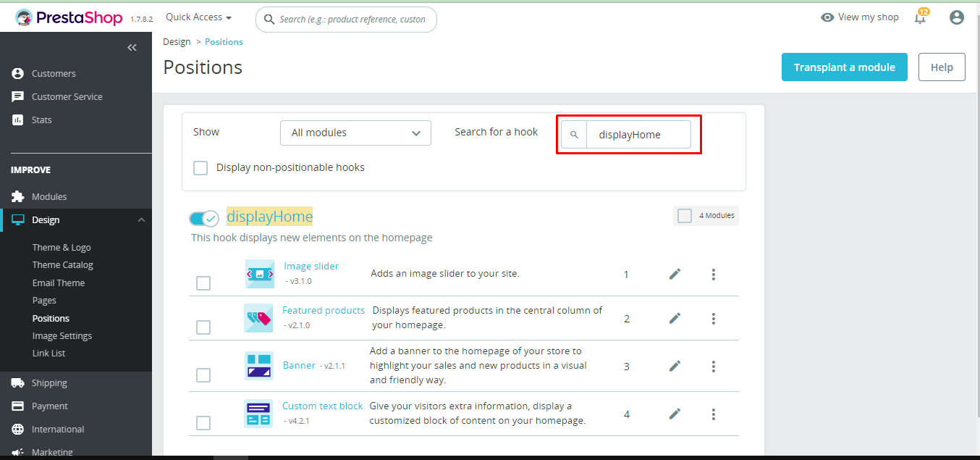Open the three-dot menu for Custom text block
Viewport: 980px width, 460px height.
tap(714, 414)
